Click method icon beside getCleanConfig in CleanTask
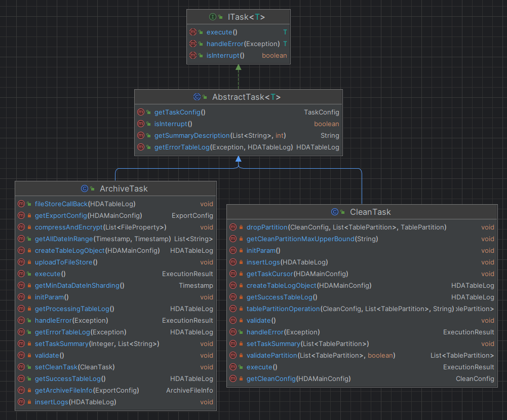The image size is (507, 420). [233, 379]
